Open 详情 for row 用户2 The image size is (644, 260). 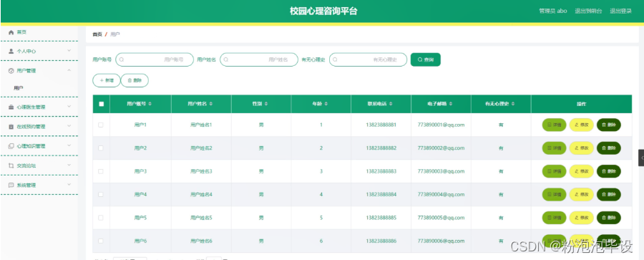point(554,148)
